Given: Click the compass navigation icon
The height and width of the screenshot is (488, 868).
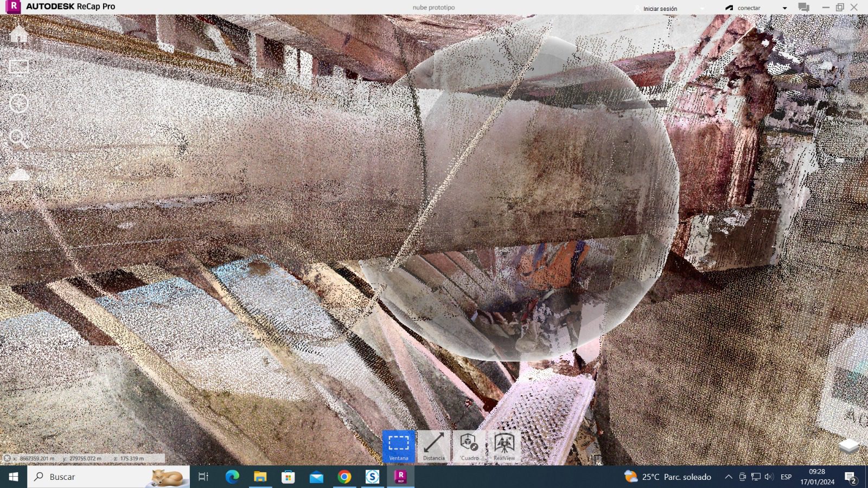Looking at the screenshot, I should pyautogui.click(x=19, y=103).
